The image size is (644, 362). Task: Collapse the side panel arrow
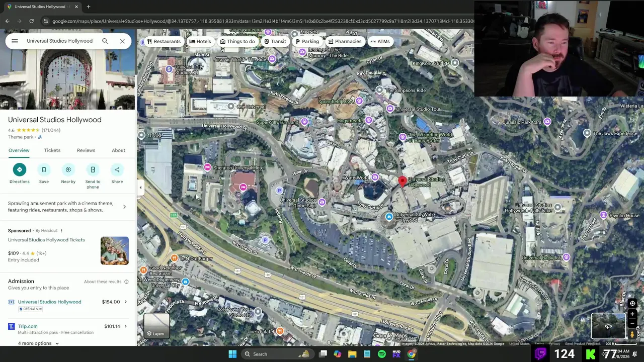click(x=141, y=188)
